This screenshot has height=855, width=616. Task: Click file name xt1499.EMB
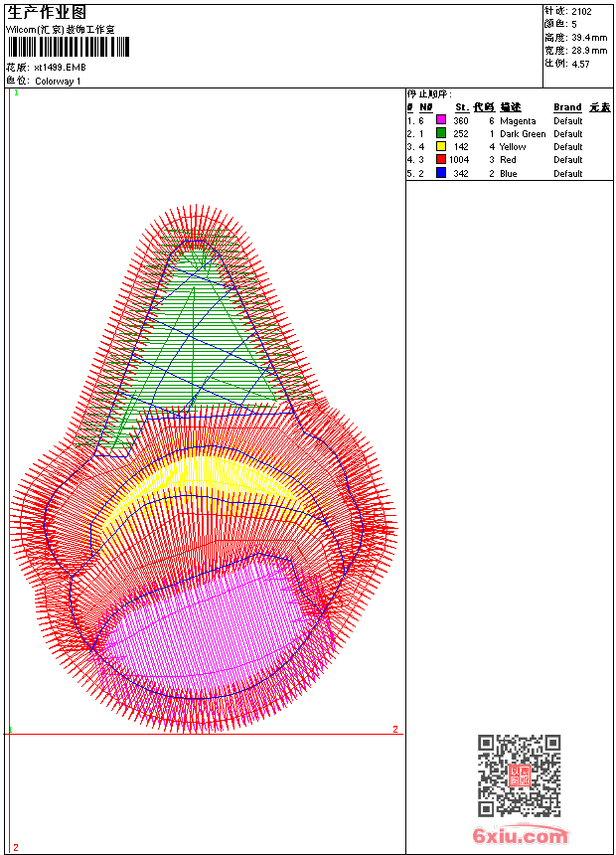coord(60,68)
